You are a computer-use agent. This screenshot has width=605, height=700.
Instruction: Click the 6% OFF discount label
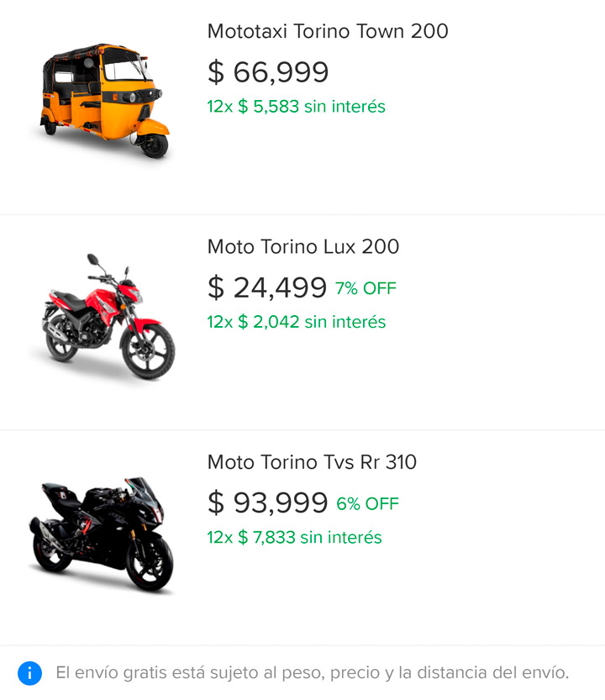tap(367, 504)
